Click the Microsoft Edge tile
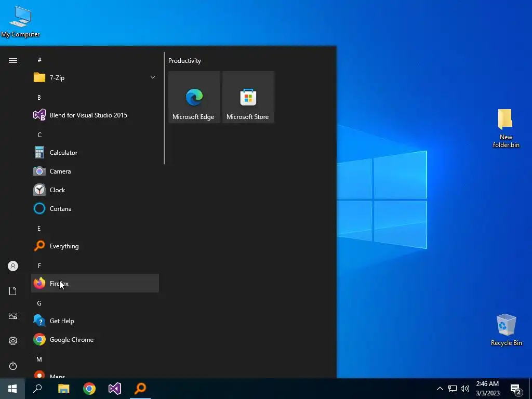532x399 pixels. 194,97
